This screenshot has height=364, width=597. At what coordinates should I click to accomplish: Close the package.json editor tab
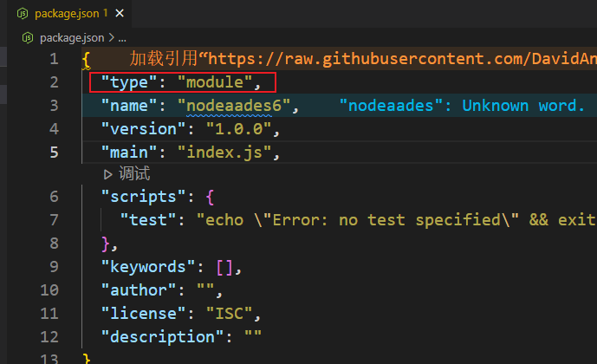click(x=120, y=13)
